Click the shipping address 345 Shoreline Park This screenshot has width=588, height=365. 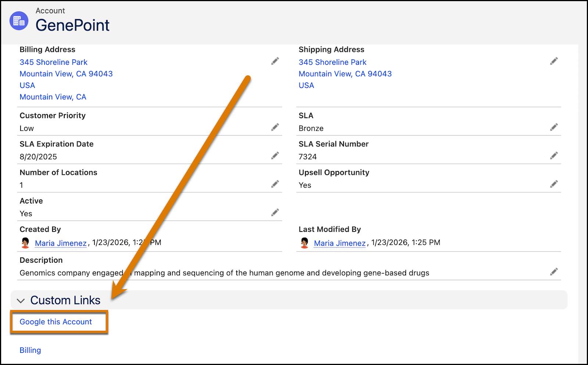(332, 62)
